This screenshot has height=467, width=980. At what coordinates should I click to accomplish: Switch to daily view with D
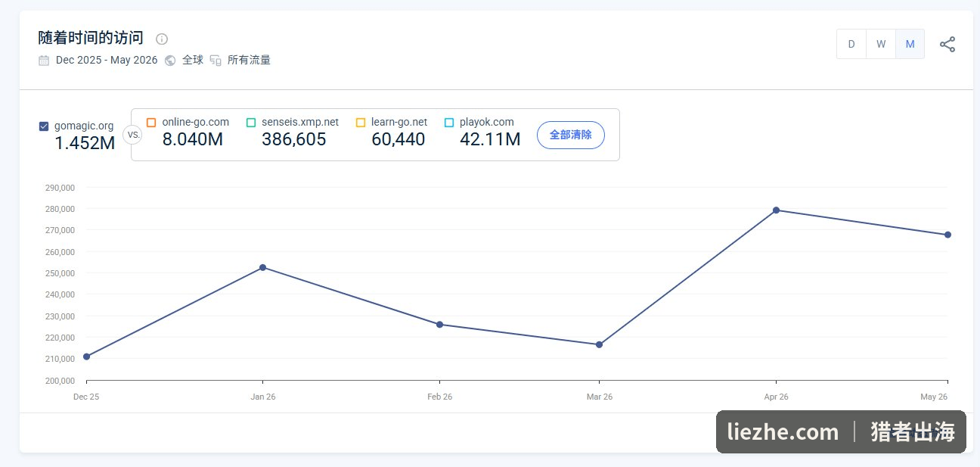(x=851, y=44)
